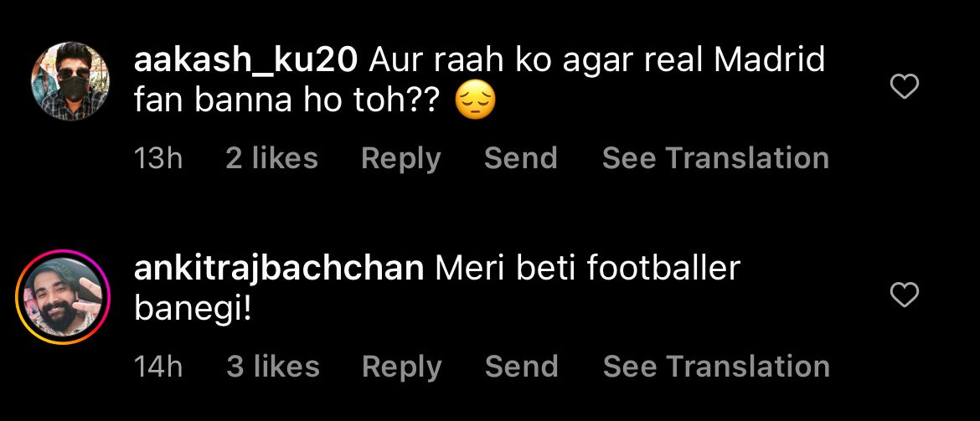The width and height of the screenshot is (980, 421).
Task: Click the word "banegi!" in second comment
Action: (x=193, y=311)
